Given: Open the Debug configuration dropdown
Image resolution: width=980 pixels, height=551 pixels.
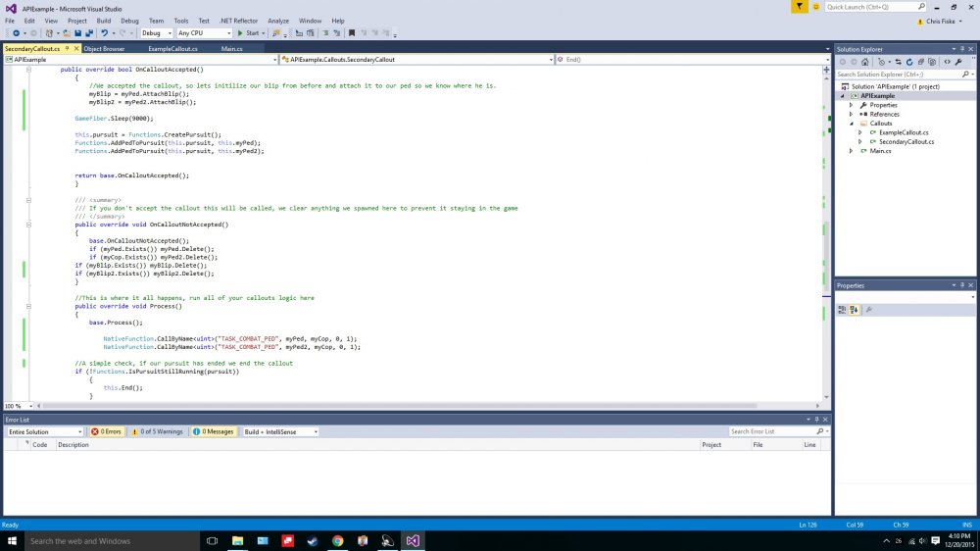Looking at the screenshot, I should pyautogui.click(x=156, y=32).
